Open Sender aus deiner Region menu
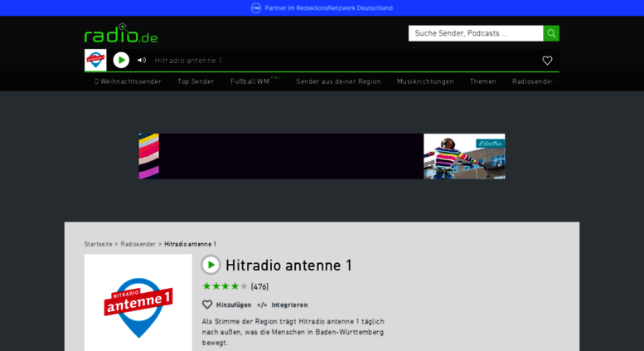This screenshot has height=351, width=644. coord(338,81)
